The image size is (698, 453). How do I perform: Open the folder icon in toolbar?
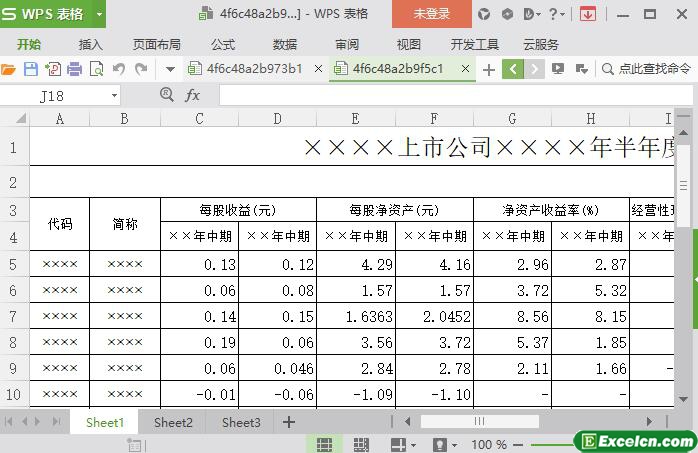coord(8,69)
